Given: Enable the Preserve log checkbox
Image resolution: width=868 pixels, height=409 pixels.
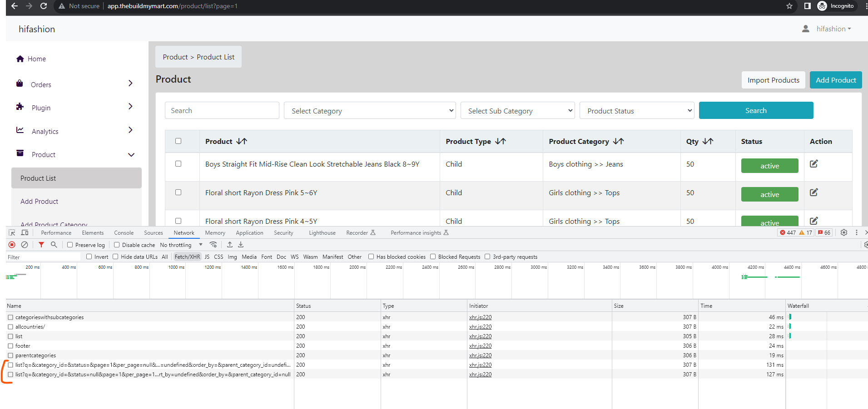Looking at the screenshot, I should [70, 245].
